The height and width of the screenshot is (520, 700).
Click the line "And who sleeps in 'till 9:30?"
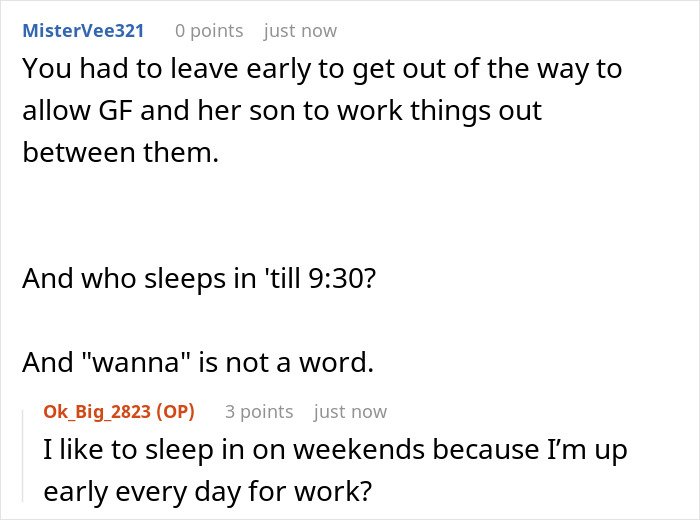pyautogui.click(x=198, y=277)
